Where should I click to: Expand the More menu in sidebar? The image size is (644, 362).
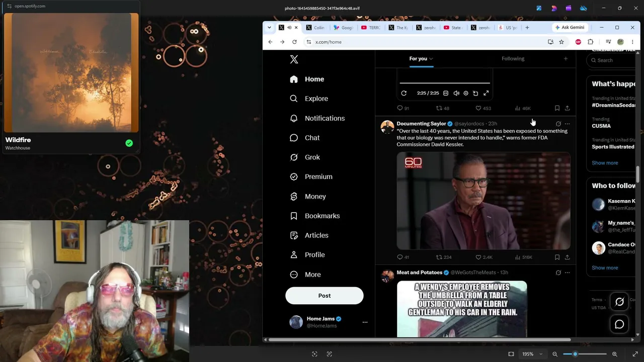[305, 275]
